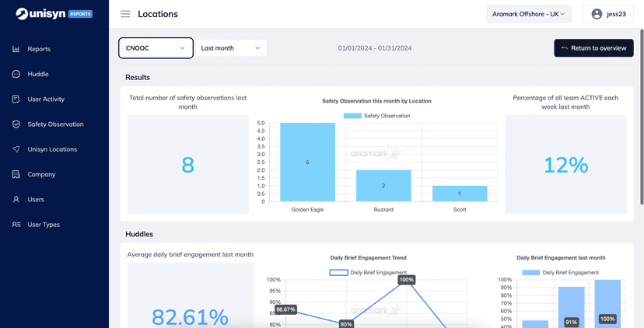This screenshot has height=328, width=644.
Task: Click Percentage of all team ACTIVE label
Action: coord(565,103)
